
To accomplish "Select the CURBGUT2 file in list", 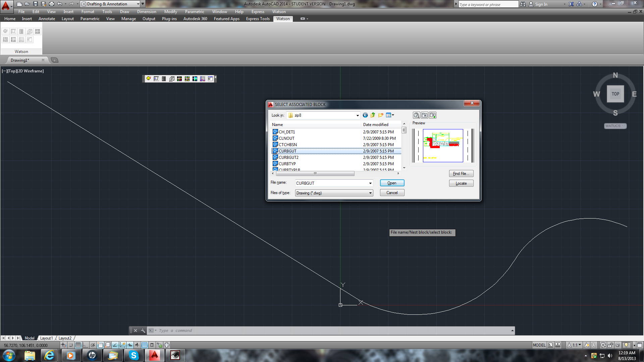I will pyautogui.click(x=288, y=158).
